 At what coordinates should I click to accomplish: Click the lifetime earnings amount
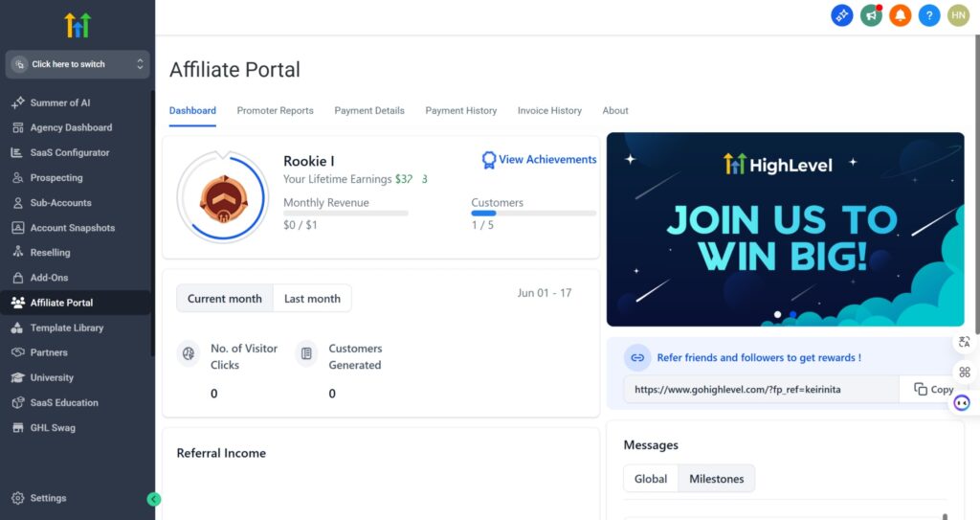click(411, 179)
